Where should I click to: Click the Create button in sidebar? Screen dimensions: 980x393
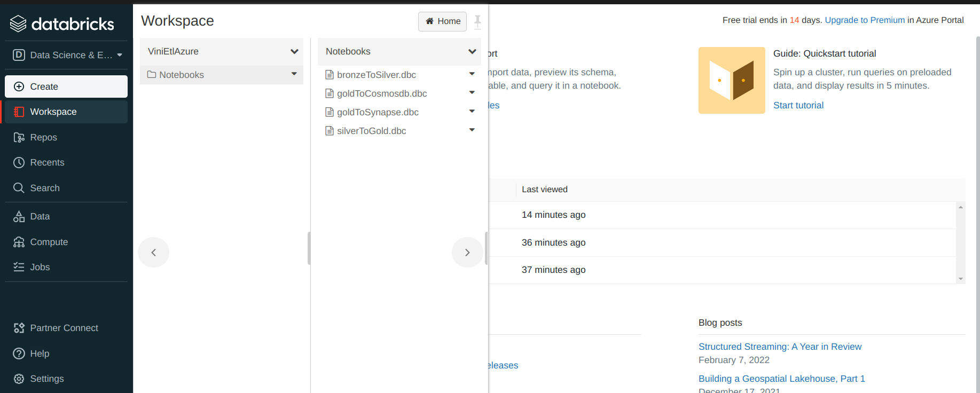pos(66,87)
